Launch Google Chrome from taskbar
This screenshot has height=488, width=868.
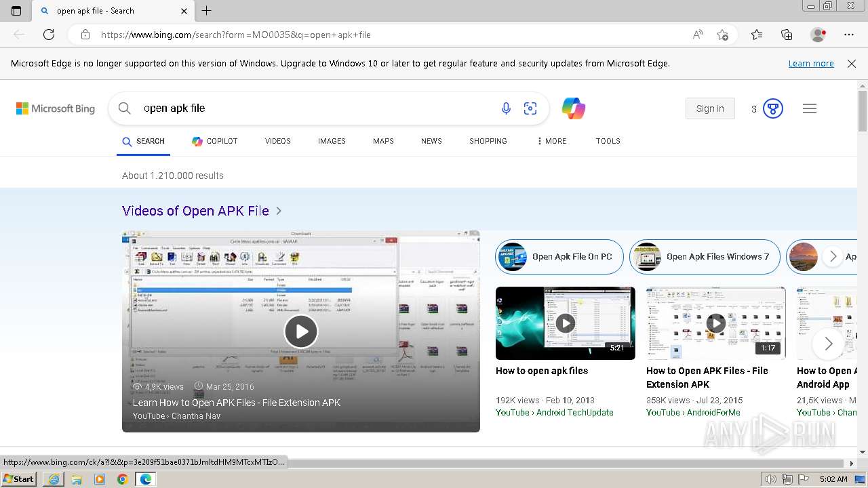pyautogui.click(x=123, y=479)
